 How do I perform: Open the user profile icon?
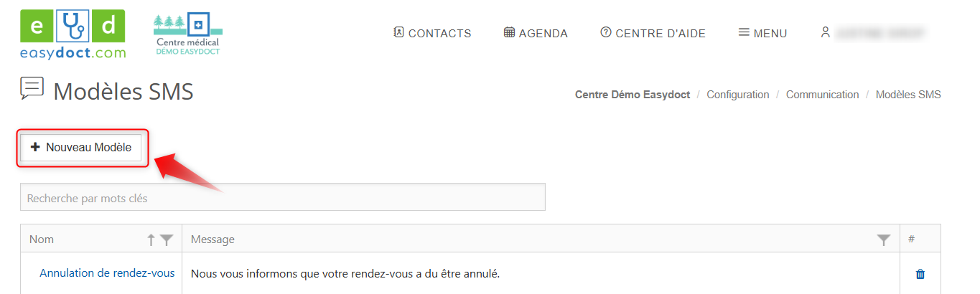coord(826,32)
